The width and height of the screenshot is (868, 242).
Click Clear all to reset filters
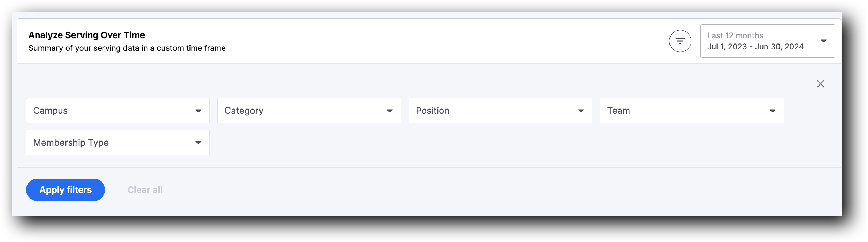point(145,189)
